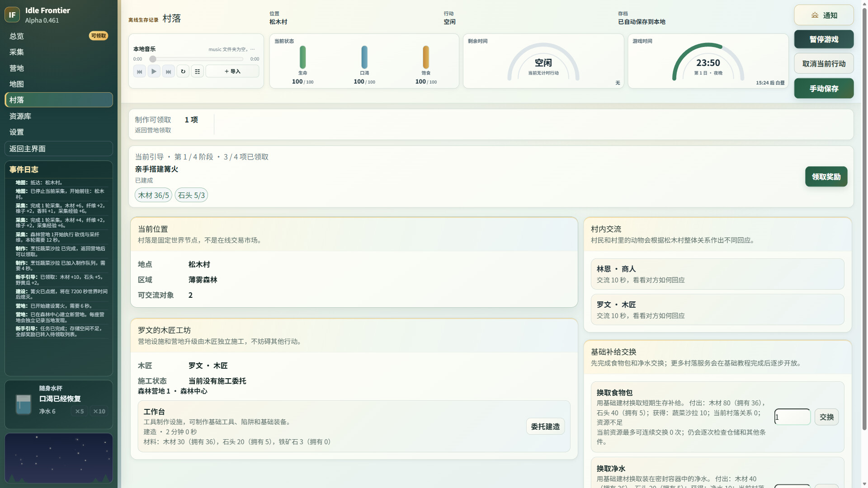The image size is (868, 488).
Task: Talk to 罗文 · 木匠 in 村内交流
Action: [717, 310]
